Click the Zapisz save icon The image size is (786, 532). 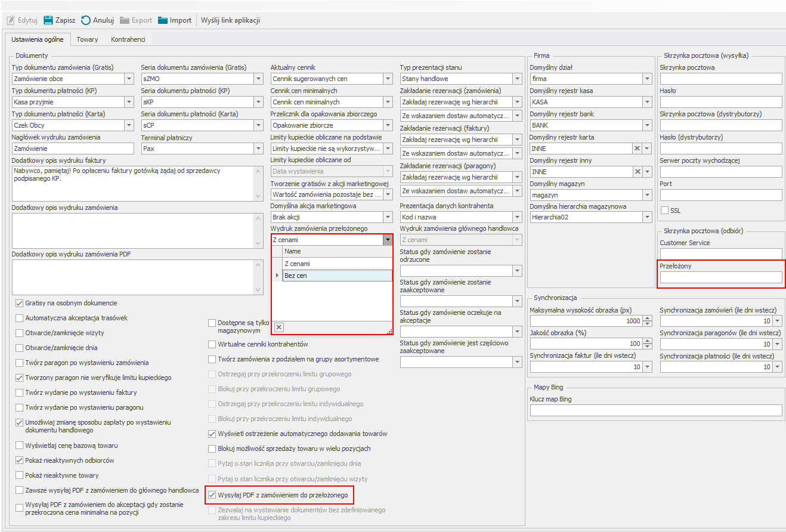(48, 20)
